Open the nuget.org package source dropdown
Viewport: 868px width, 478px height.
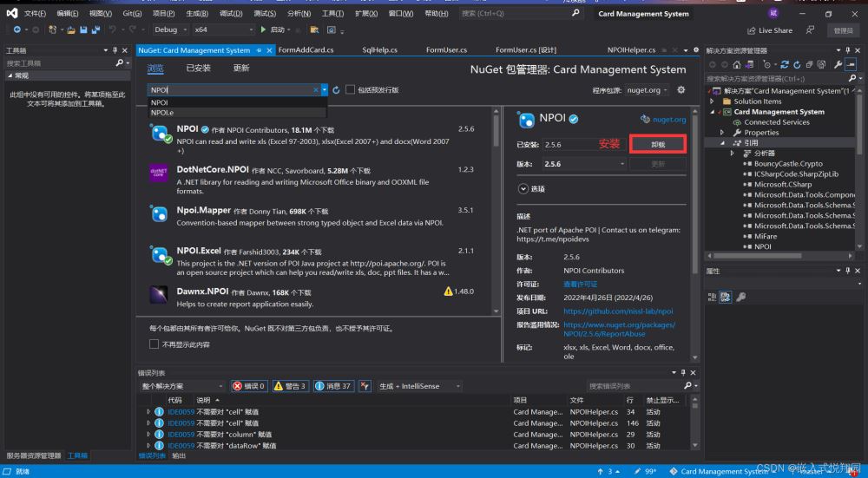647,89
